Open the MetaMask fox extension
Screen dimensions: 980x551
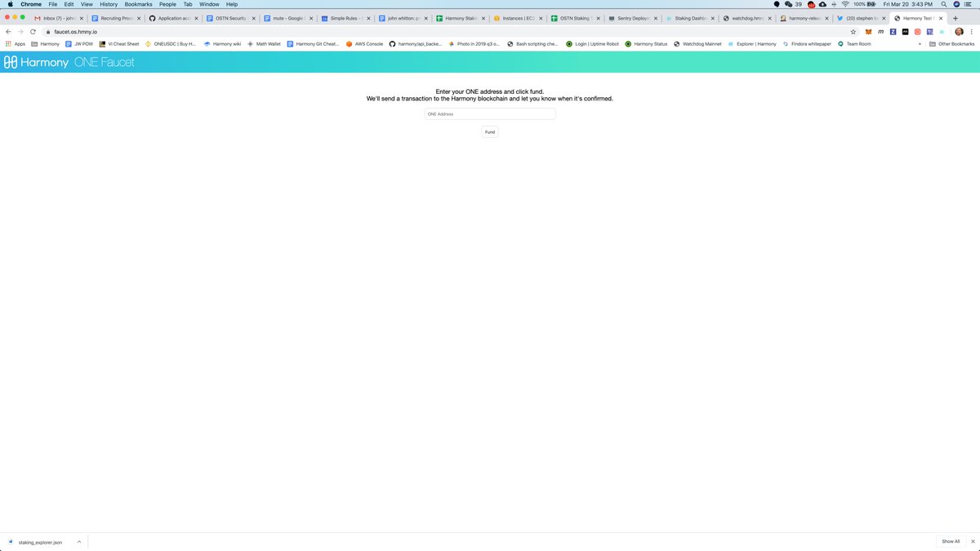click(x=868, y=31)
